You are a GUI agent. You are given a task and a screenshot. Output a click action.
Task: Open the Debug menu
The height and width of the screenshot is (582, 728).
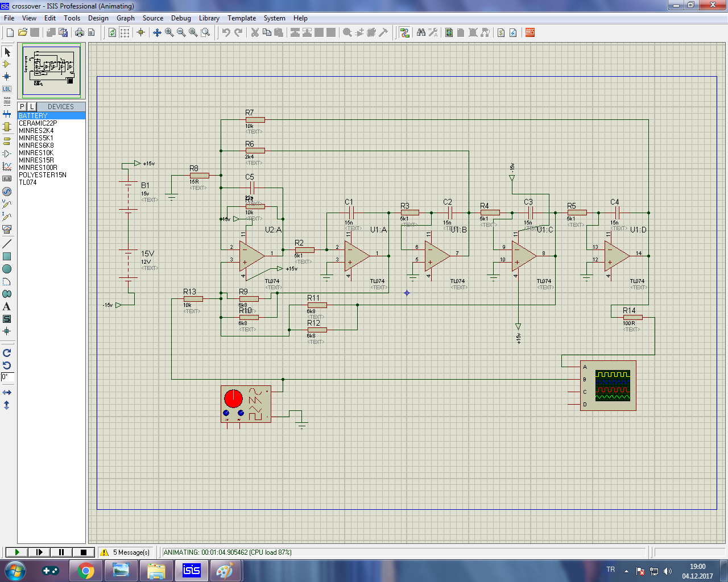(181, 18)
